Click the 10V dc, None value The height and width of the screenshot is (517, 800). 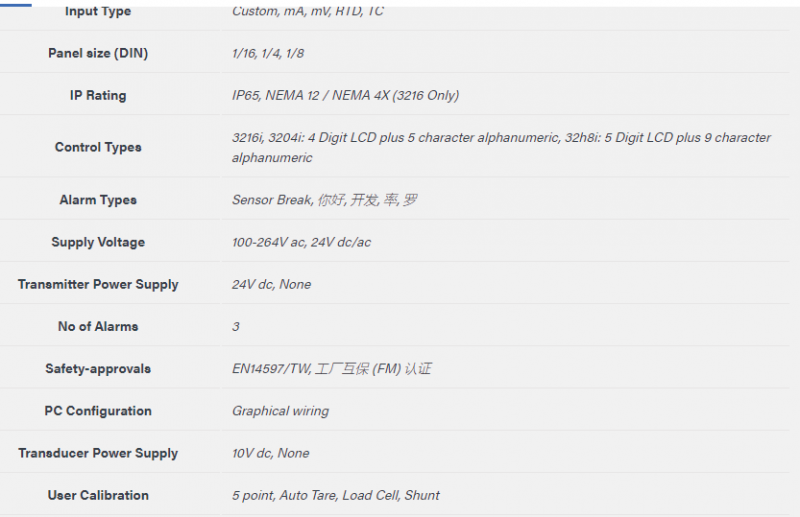270,453
